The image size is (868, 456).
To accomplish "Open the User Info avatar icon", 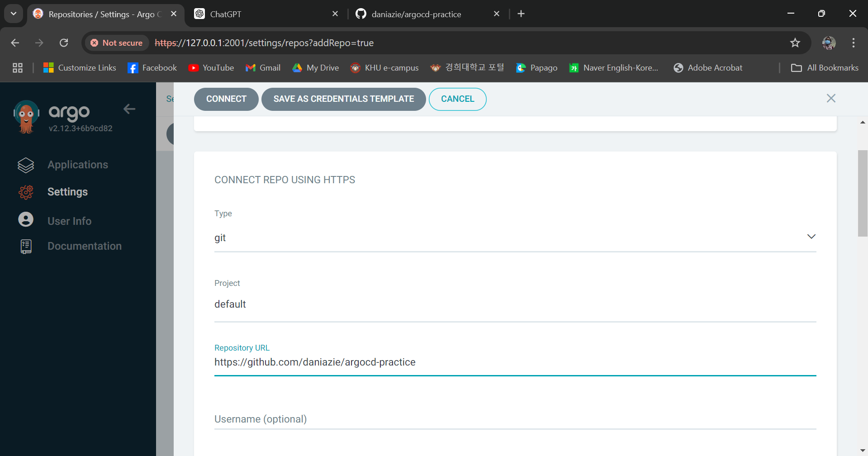I will pyautogui.click(x=26, y=220).
